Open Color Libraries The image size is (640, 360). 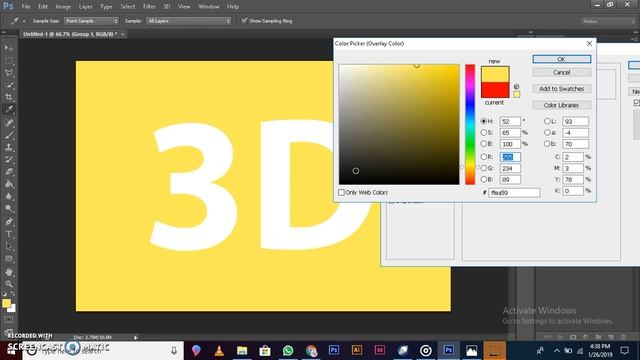(562, 105)
